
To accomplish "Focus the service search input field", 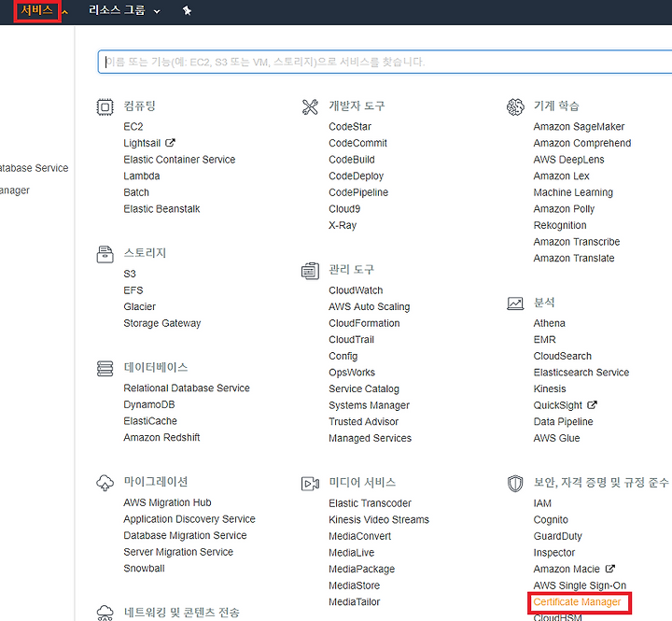I will point(385,62).
